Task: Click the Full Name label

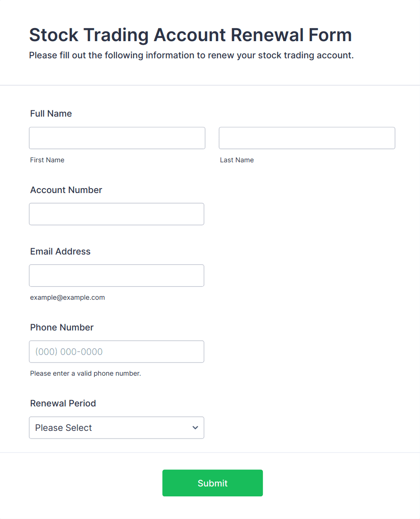Action: 51,113
